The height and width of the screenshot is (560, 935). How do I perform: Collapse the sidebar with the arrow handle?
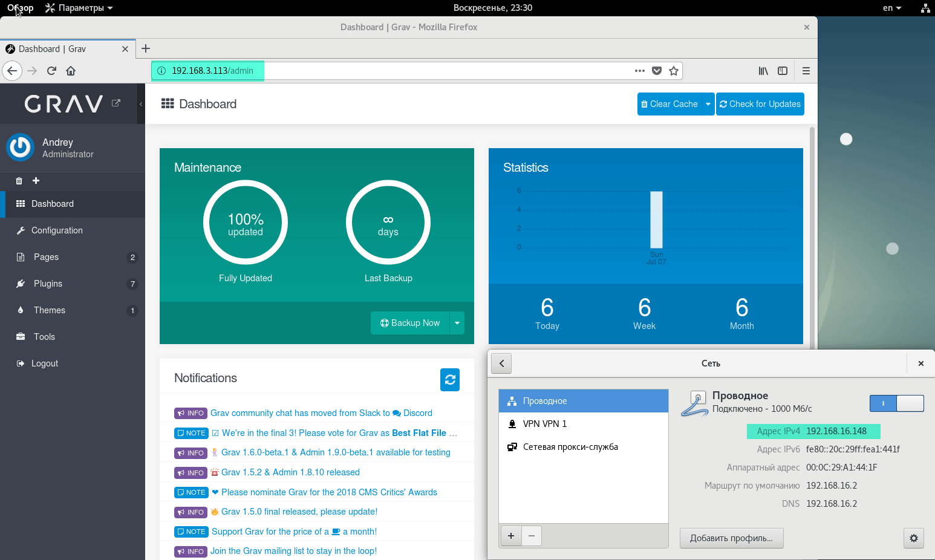tap(141, 104)
